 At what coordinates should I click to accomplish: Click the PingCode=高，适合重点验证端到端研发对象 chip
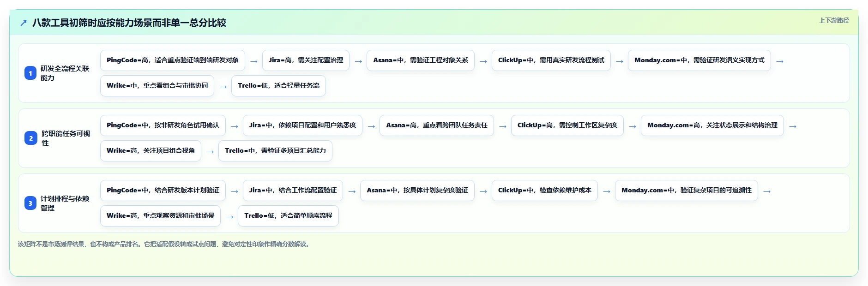(x=173, y=60)
